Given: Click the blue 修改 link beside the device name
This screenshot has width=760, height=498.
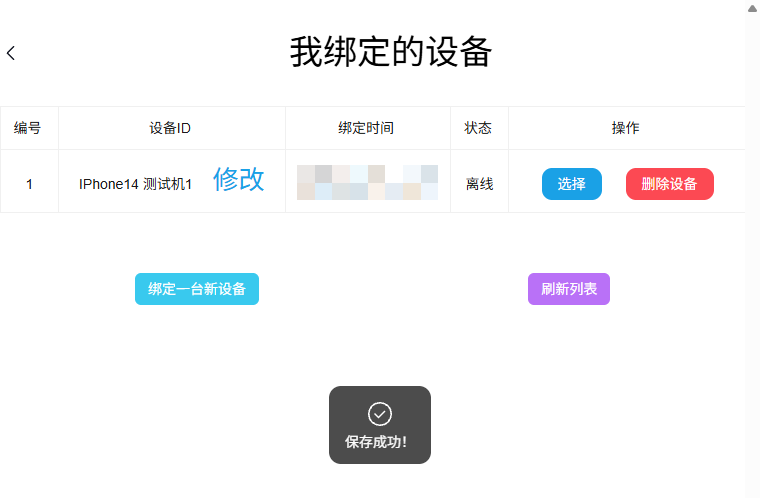Looking at the screenshot, I should pos(238,179).
